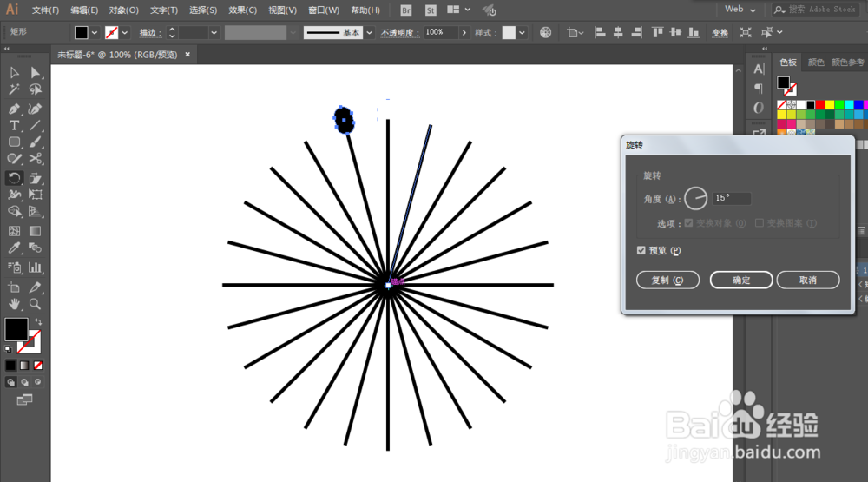Open the arrange documents dropdown
Screen dimensions: 868x482
click(458, 10)
